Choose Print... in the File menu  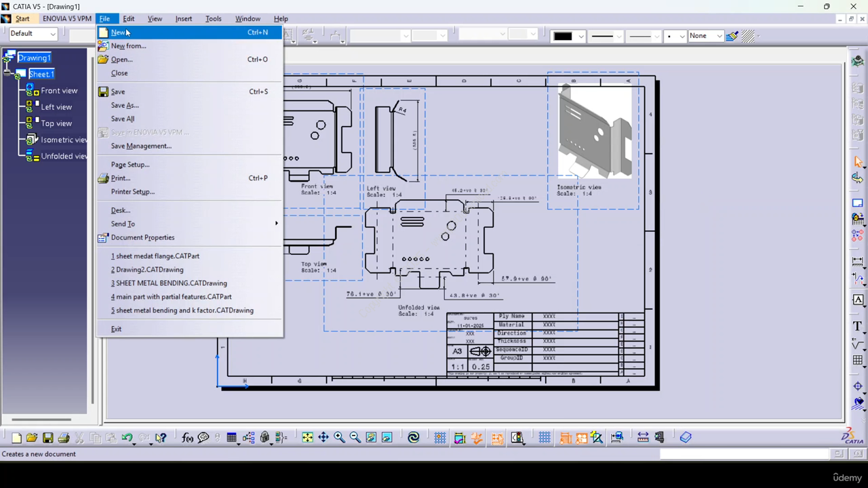(190, 178)
